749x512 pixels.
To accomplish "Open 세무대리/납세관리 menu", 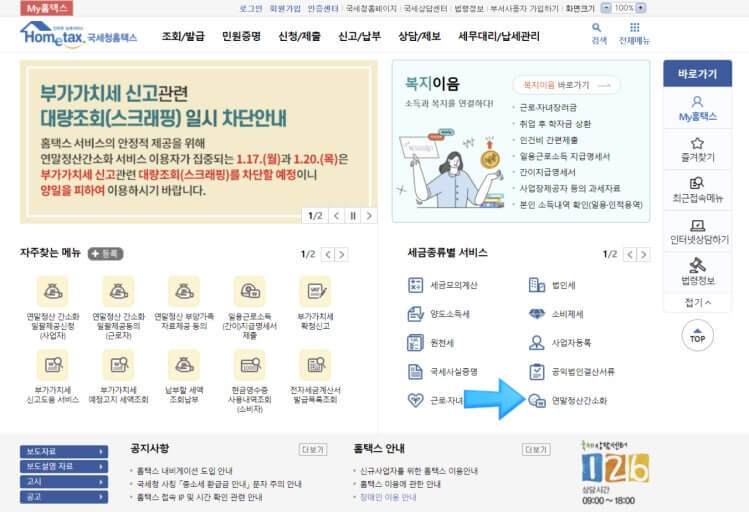I will point(499,36).
